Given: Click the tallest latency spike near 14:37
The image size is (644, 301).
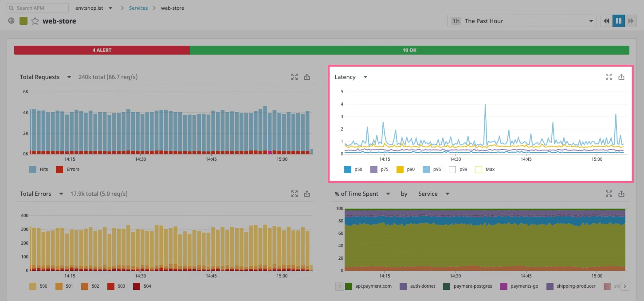Looking at the screenshot, I should 485,105.
